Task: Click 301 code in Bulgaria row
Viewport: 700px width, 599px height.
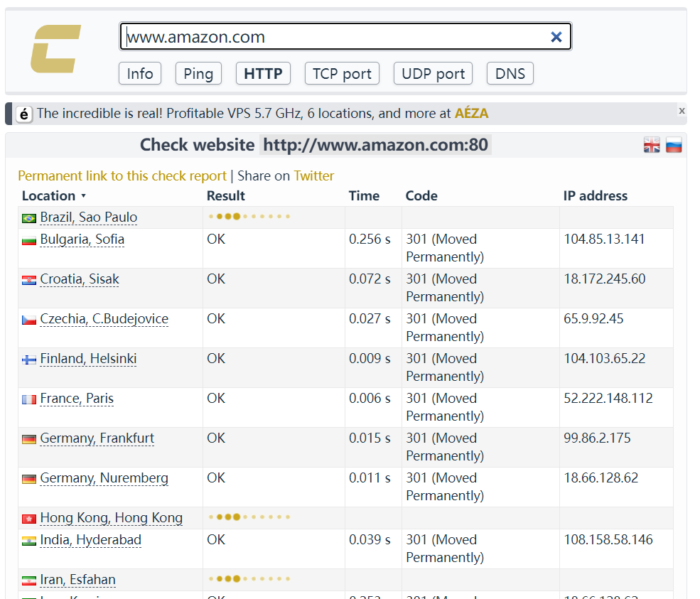Action: click(x=445, y=248)
